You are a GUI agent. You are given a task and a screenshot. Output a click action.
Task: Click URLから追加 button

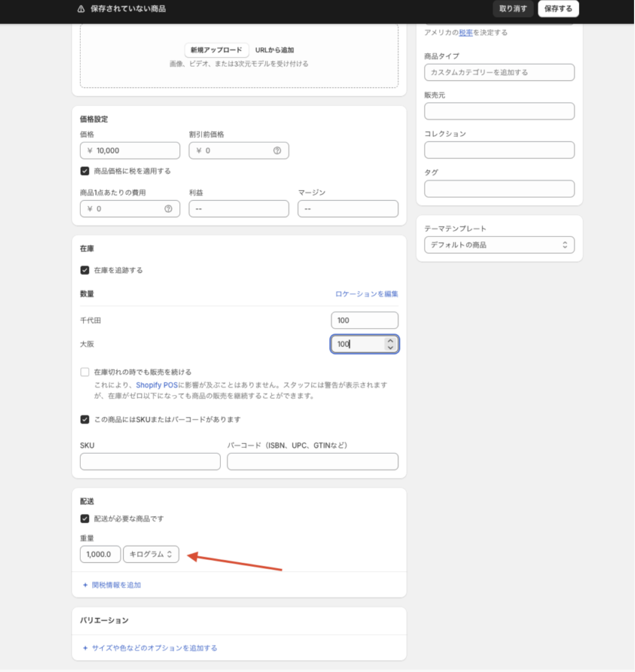274,50
